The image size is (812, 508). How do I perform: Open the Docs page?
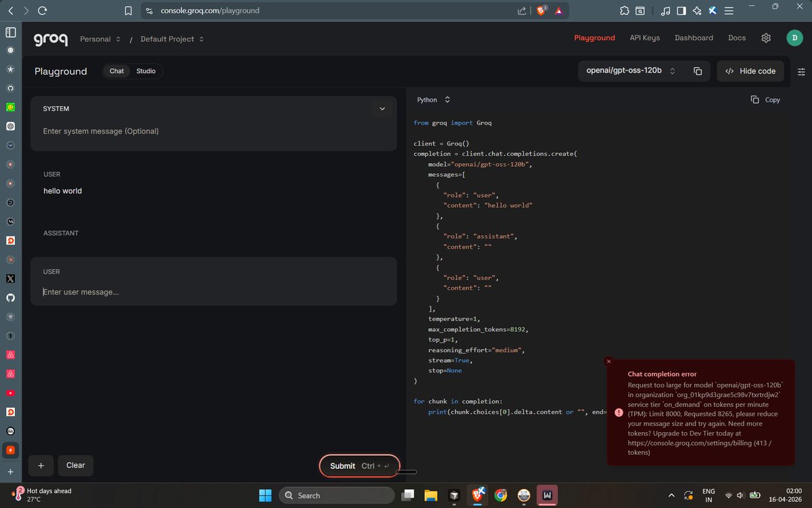point(737,38)
